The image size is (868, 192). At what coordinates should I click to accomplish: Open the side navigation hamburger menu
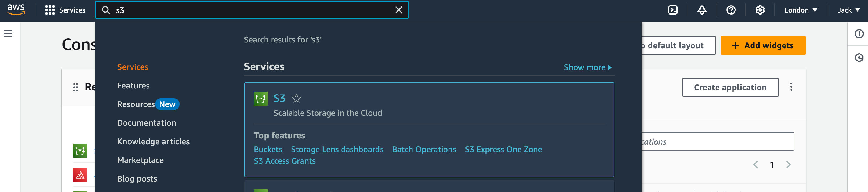[x=8, y=34]
